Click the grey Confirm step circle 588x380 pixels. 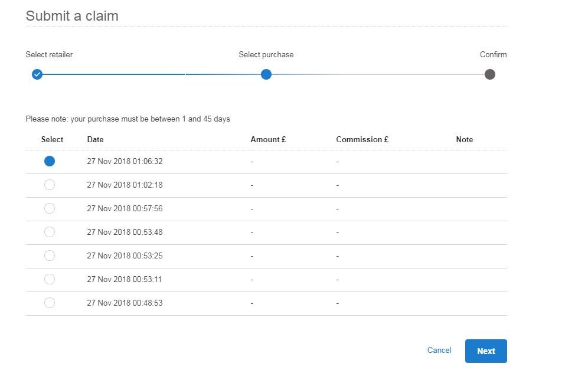tap(490, 74)
